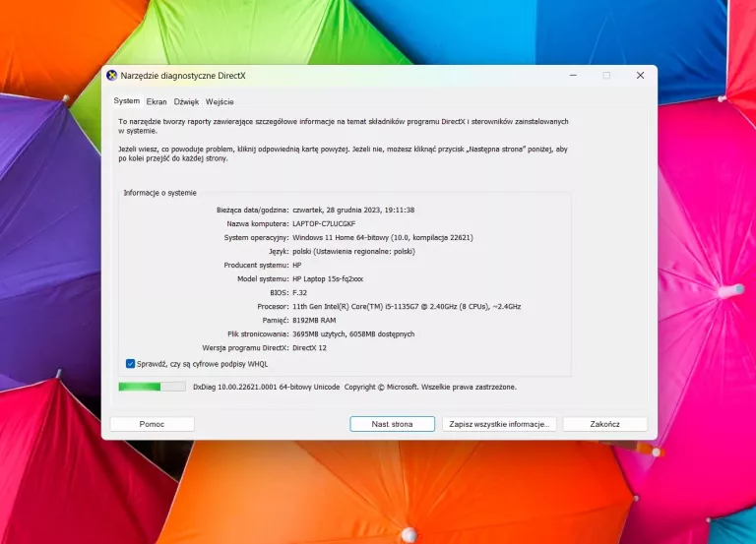The width and height of the screenshot is (756, 544).
Task: Click the Pomoc button
Action: pyautogui.click(x=152, y=424)
